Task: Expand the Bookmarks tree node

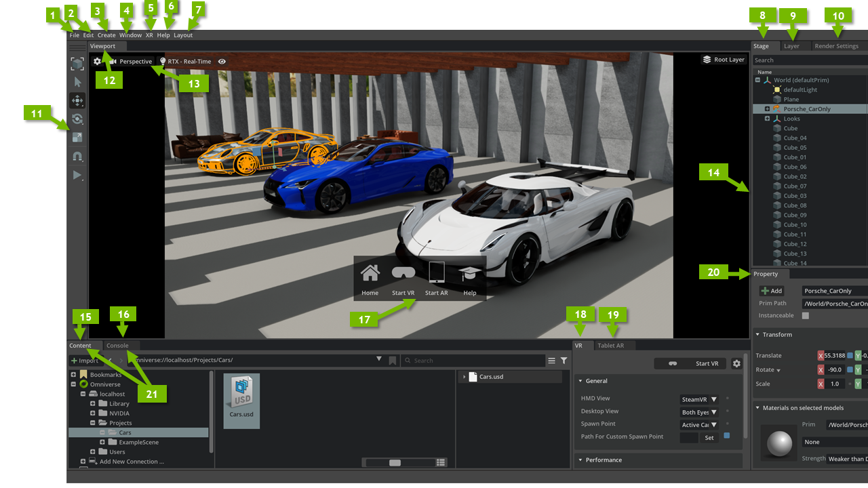Action: [74, 375]
